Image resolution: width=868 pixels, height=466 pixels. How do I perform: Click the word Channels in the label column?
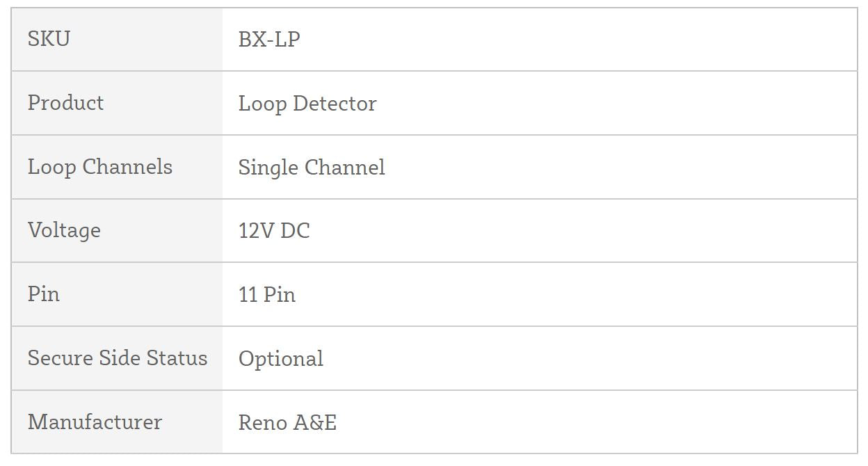127,167
